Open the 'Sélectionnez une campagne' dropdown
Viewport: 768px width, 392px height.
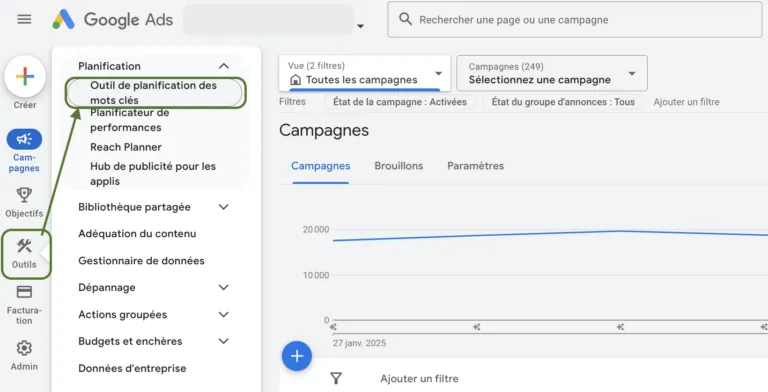coord(552,74)
